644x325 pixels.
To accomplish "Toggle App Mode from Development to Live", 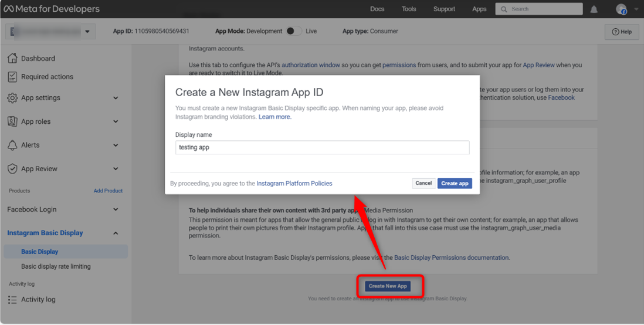I will coord(294,31).
